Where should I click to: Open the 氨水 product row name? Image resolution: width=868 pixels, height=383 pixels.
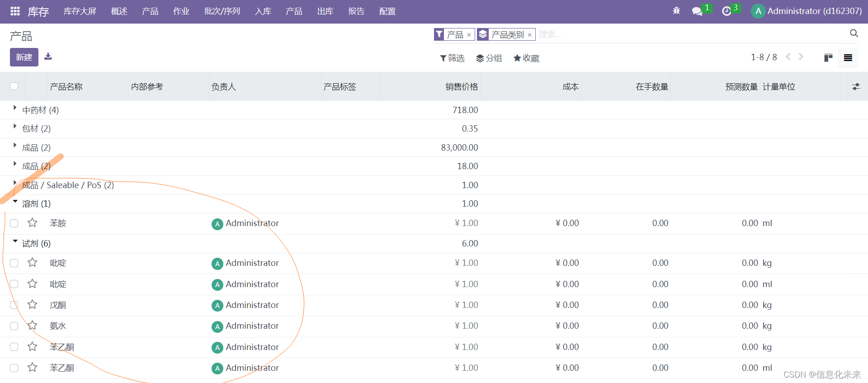pos(58,326)
